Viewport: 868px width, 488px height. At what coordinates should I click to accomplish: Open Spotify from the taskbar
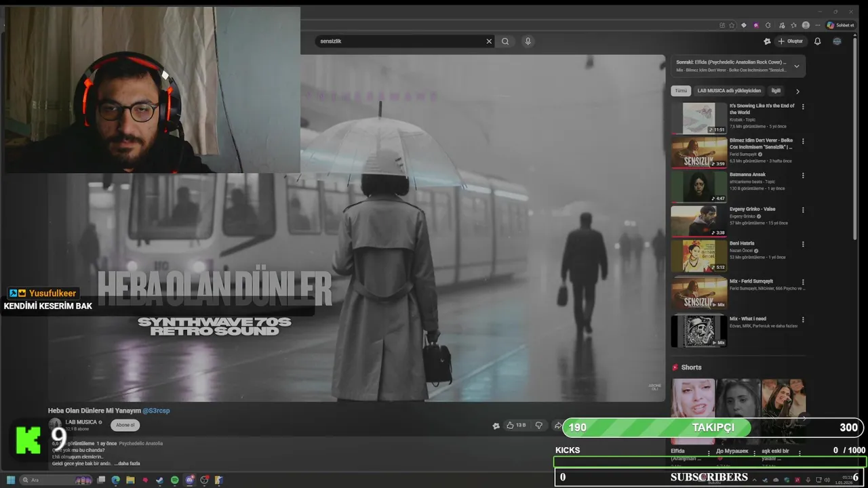tap(174, 480)
